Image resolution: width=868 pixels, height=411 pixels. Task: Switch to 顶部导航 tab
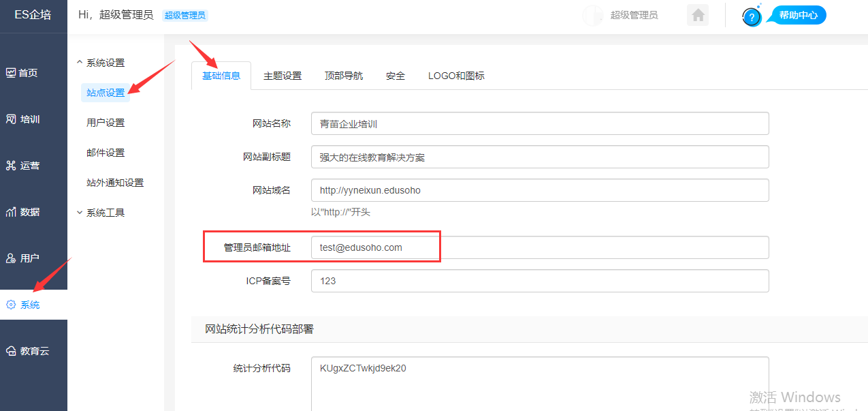pyautogui.click(x=344, y=76)
